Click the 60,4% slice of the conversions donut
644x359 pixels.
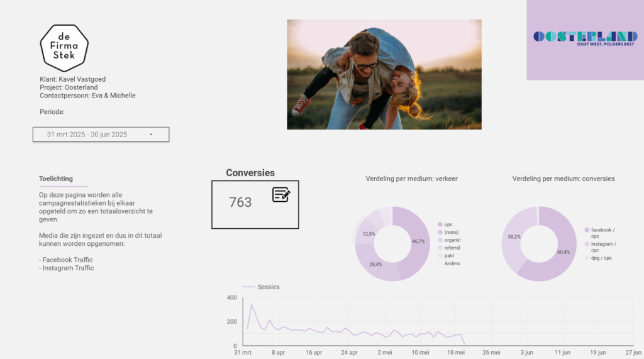(x=564, y=251)
